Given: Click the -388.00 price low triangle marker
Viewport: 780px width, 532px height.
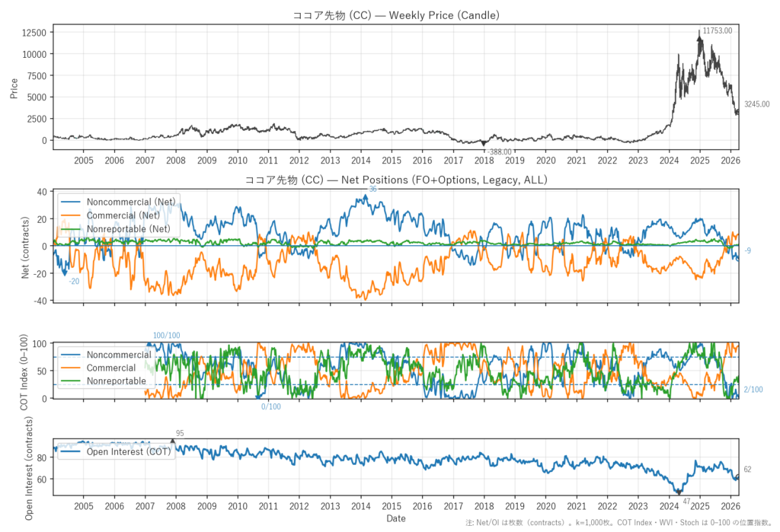Looking at the screenshot, I should (x=483, y=143).
